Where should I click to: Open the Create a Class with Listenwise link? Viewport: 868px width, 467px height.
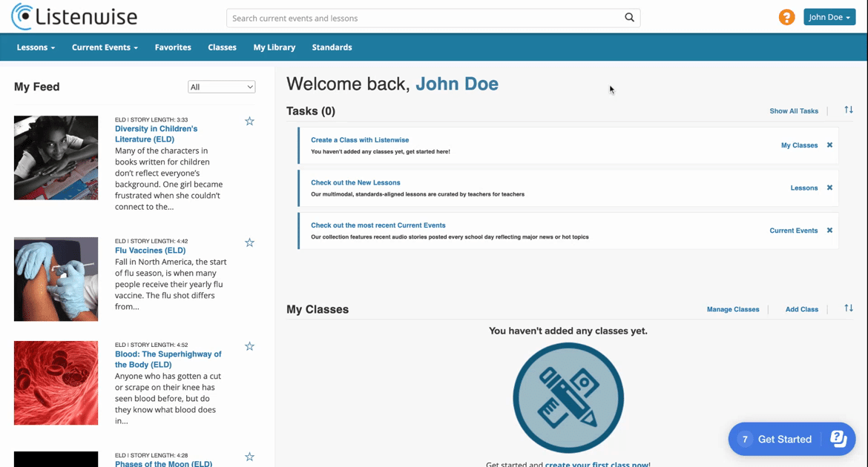(x=360, y=140)
